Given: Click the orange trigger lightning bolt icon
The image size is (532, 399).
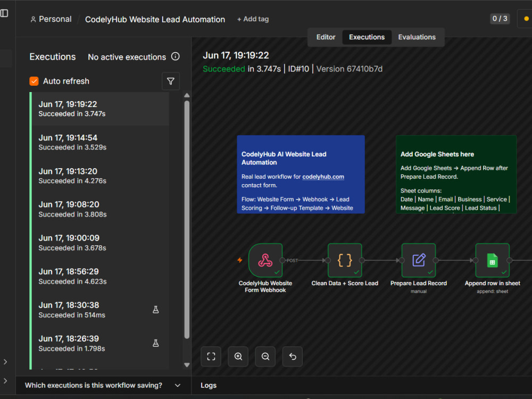Looking at the screenshot, I should (240, 260).
